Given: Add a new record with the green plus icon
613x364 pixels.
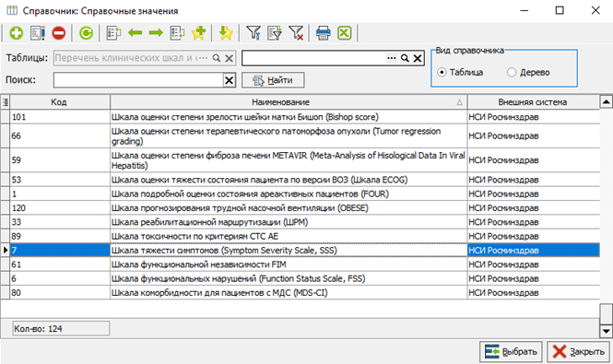Looking at the screenshot, I should coord(16,33).
